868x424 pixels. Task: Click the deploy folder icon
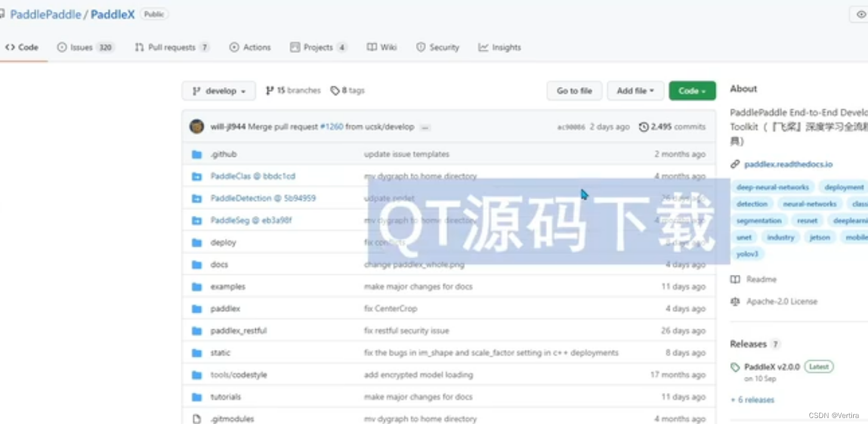pyautogui.click(x=197, y=243)
